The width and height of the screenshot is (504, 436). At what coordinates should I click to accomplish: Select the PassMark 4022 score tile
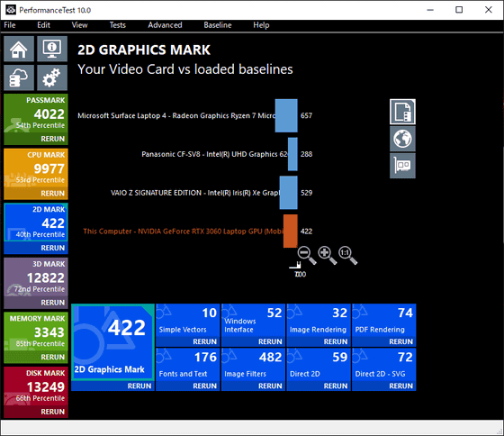click(36, 114)
